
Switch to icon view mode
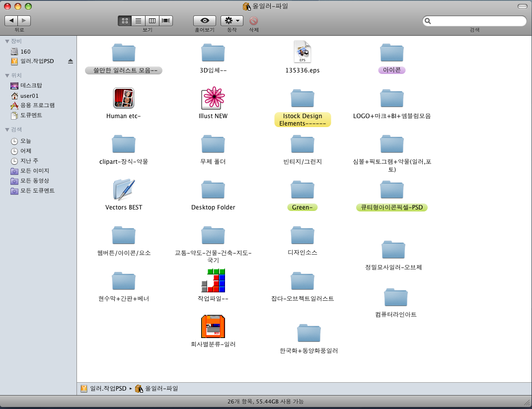(x=125, y=21)
